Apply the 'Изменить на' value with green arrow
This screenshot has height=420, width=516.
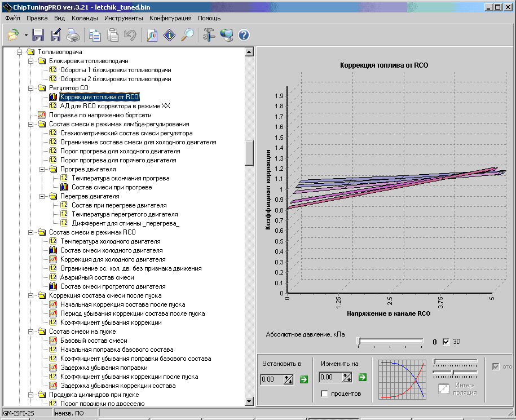(362, 377)
